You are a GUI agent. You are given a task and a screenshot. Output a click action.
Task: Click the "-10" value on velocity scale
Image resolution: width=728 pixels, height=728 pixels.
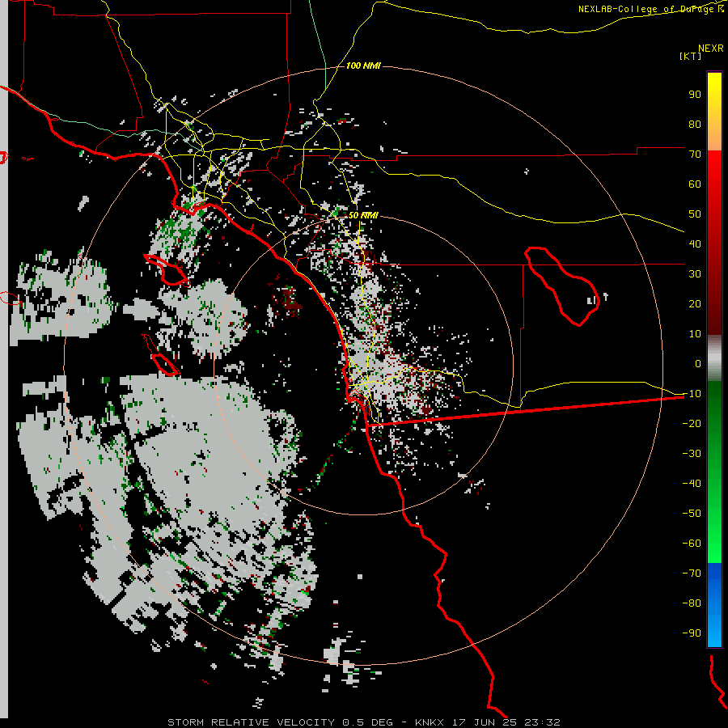click(x=692, y=394)
